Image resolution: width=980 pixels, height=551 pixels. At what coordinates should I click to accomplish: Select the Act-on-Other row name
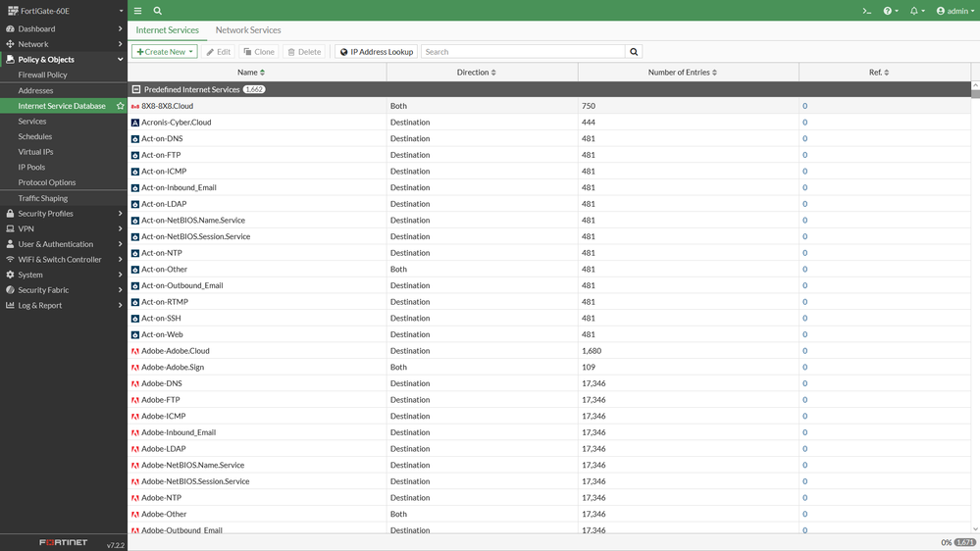(x=165, y=270)
